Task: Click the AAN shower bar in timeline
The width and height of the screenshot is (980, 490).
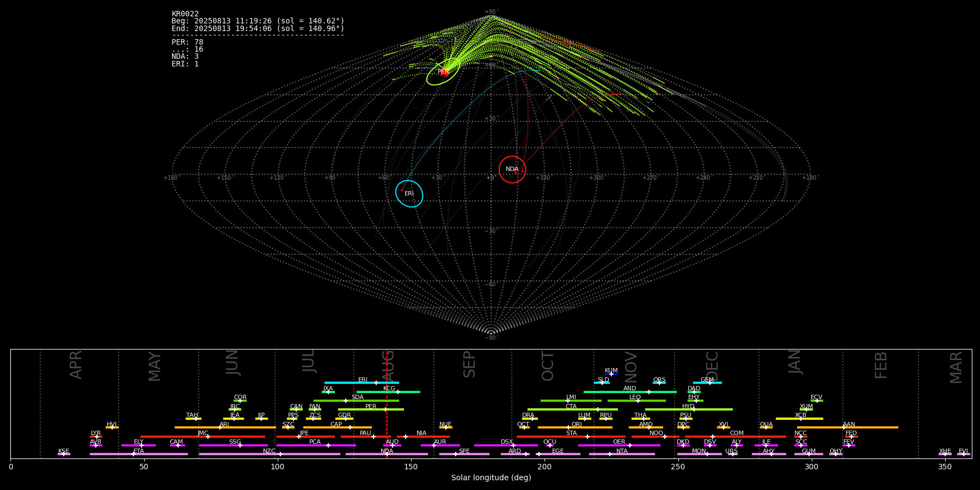Action: [848, 427]
